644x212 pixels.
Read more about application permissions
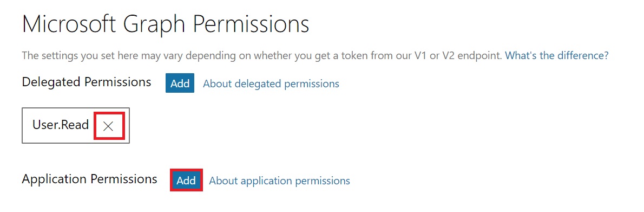click(x=279, y=181)
